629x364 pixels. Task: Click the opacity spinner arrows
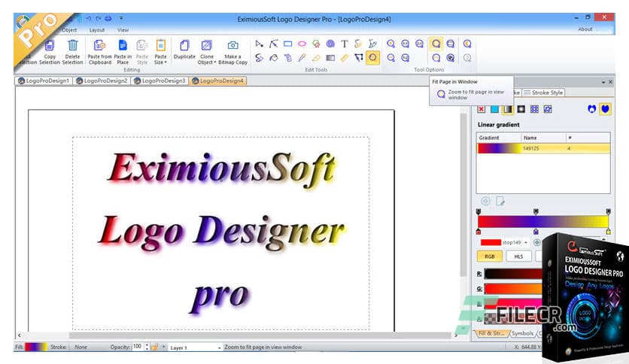(x=147, y=347)
